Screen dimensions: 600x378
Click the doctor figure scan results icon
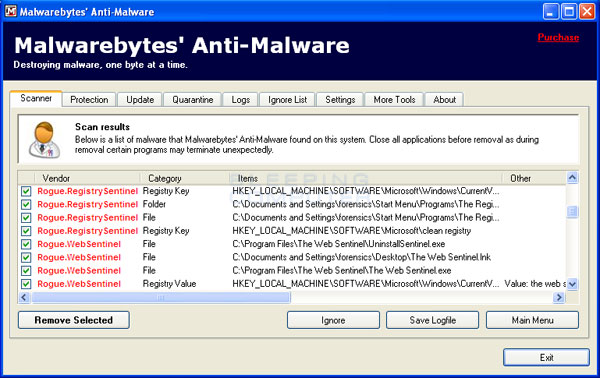click(45, 140)
